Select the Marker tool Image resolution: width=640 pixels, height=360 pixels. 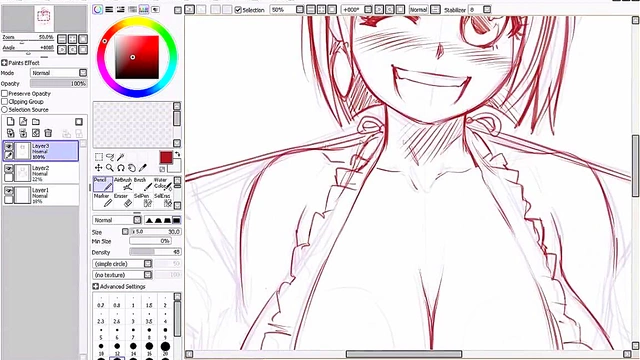(x=103, y=200)
